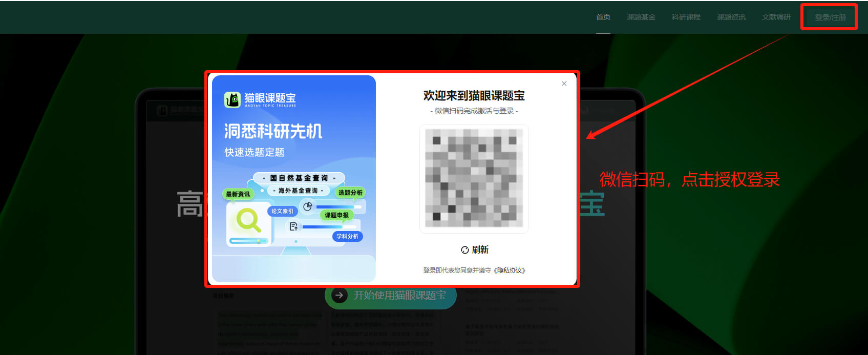The image size is (868, 355).
Task: Click the 刷新 refresh icon
Action: pyautogui.click(x=464, y=250)
